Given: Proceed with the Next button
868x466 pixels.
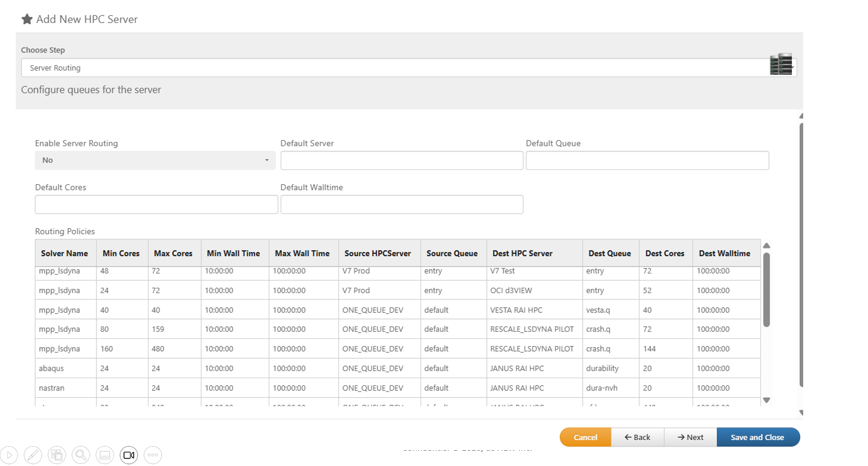Looking at the screenshot, I should [x=690, y=437].
